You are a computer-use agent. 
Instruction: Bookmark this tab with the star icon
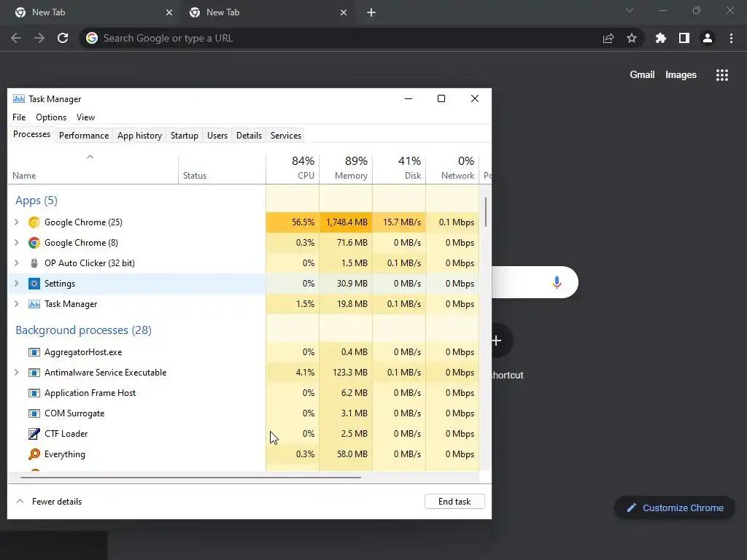coord(632,38)
